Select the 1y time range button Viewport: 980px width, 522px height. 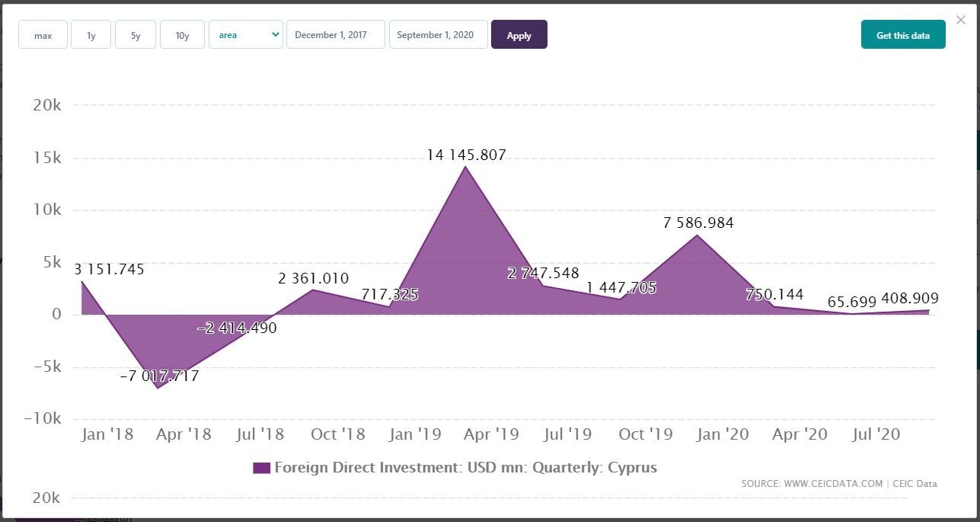tap(91, 35)
